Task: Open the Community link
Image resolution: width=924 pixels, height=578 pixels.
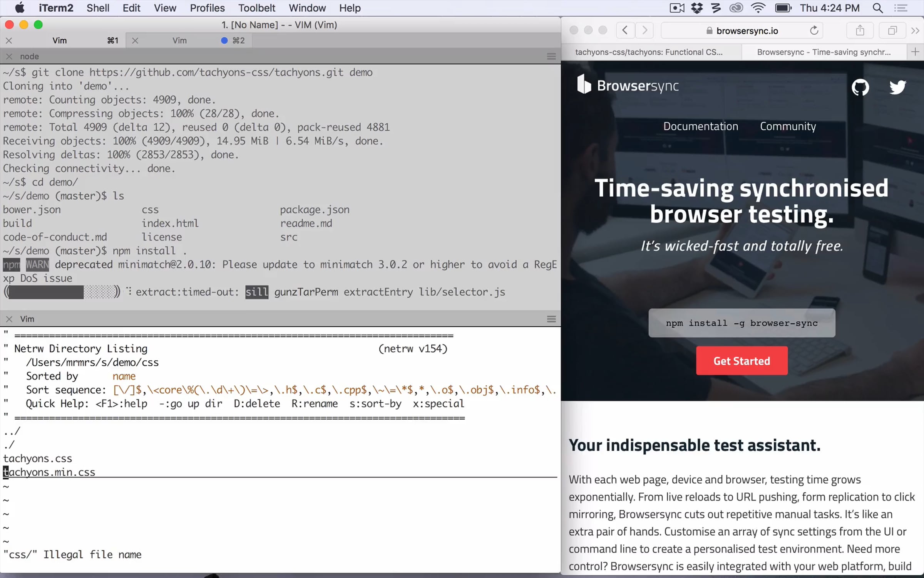Action: pos(788,126)
